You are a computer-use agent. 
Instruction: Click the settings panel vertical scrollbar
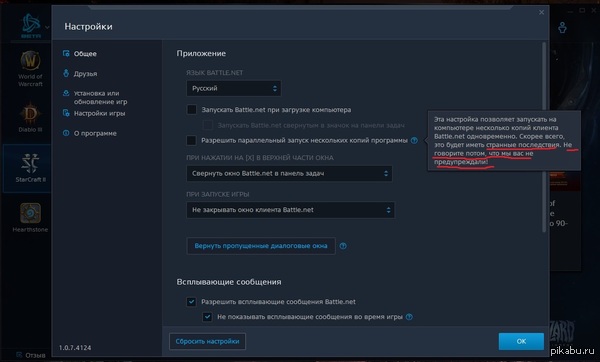[544, 137]
